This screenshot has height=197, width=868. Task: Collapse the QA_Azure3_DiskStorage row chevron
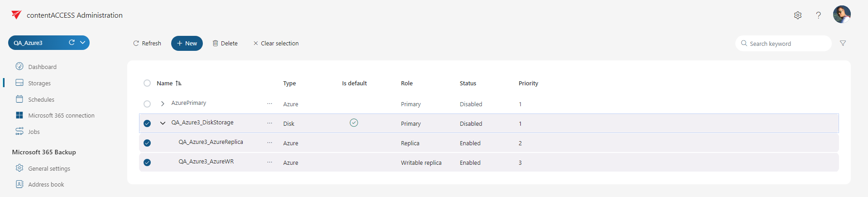pos(163,123)
